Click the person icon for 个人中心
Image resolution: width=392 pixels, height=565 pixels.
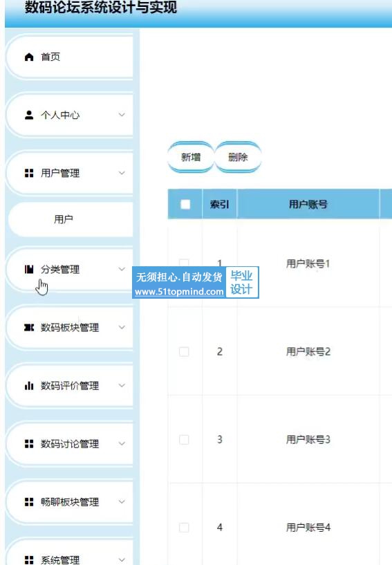(29, 115)
